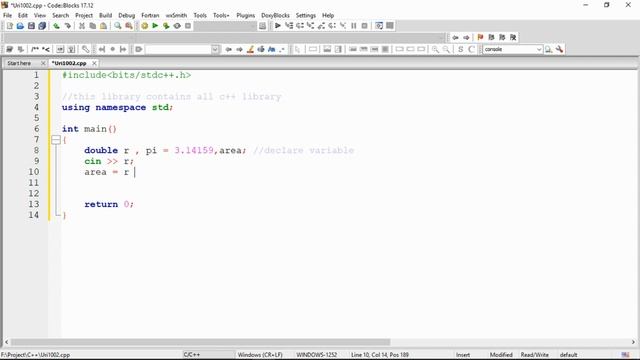The width and height of the screenshot is (640, 360).
Task: Open the DoxyBlocks menu
Action: point(275,16)
